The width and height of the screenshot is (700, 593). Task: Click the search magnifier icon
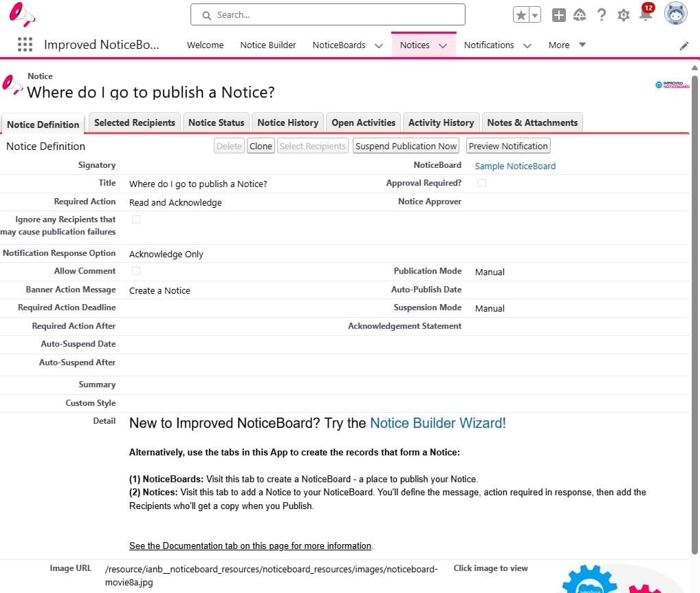[x=207, y=15]
